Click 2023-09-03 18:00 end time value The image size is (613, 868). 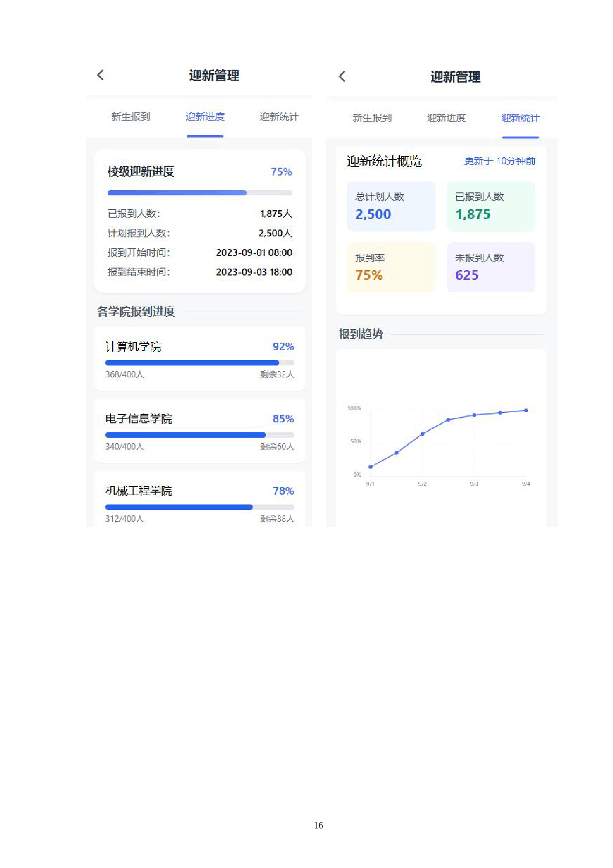pos(254,272)
